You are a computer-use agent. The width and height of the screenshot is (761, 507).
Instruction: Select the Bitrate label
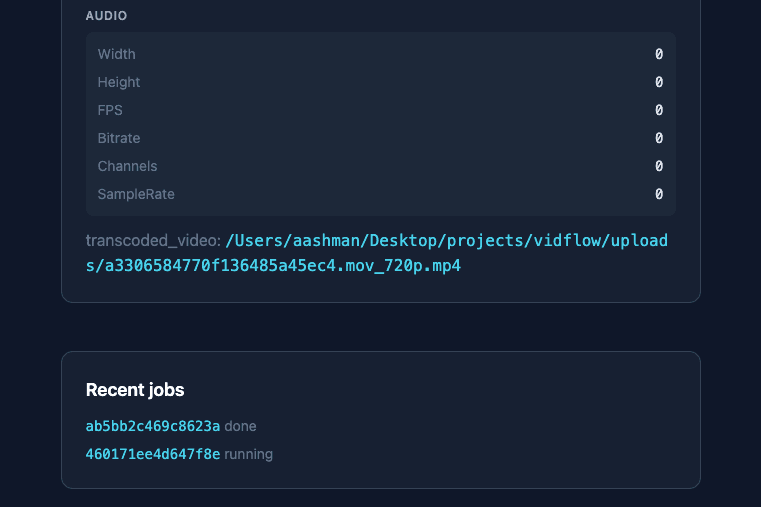119,138
